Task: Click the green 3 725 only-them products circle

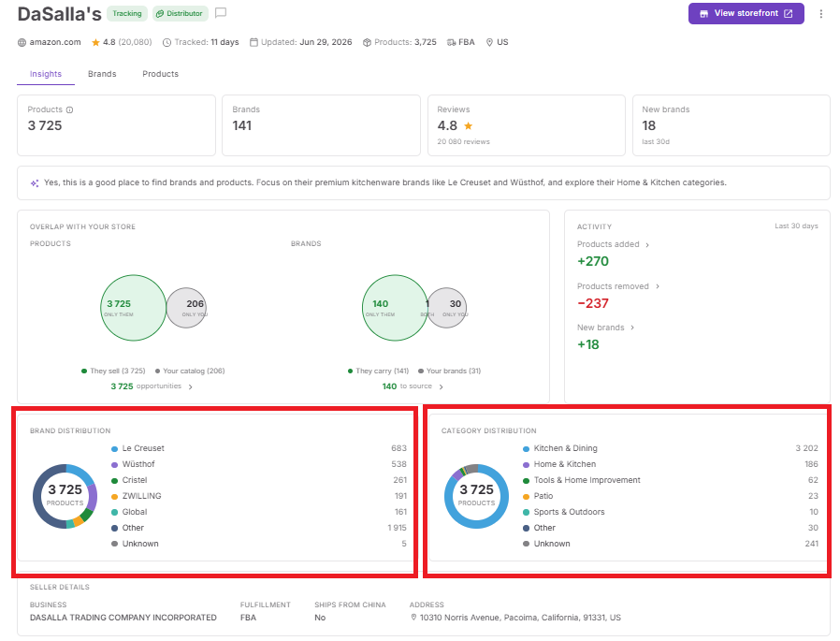Action: (134, 308)
